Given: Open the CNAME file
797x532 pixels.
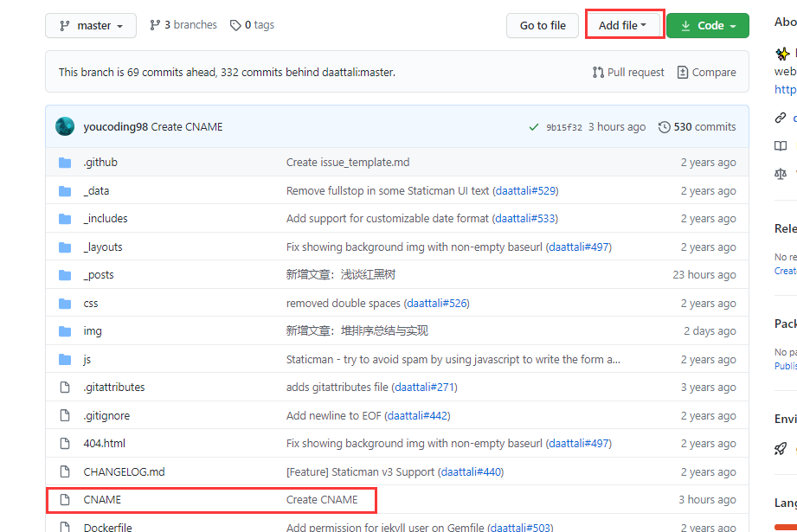Looking at the screenshot, I should pyautogui.click(x=102, y=499).
